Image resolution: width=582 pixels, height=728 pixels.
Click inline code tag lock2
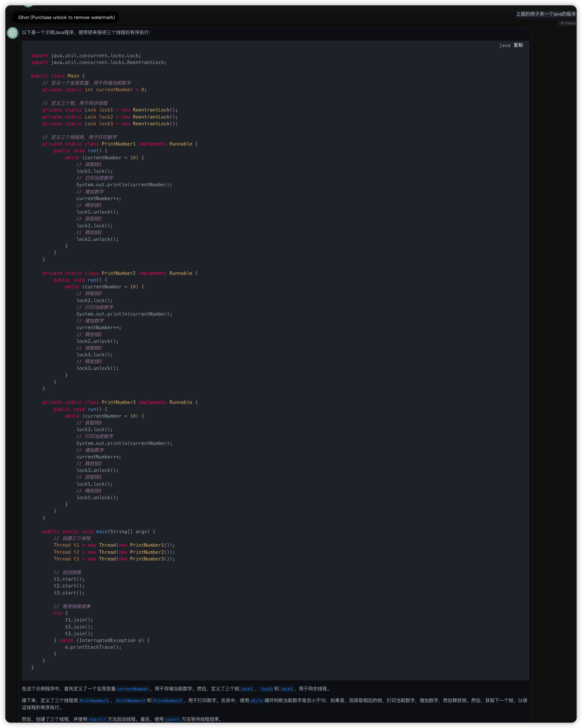coord(267,689)
